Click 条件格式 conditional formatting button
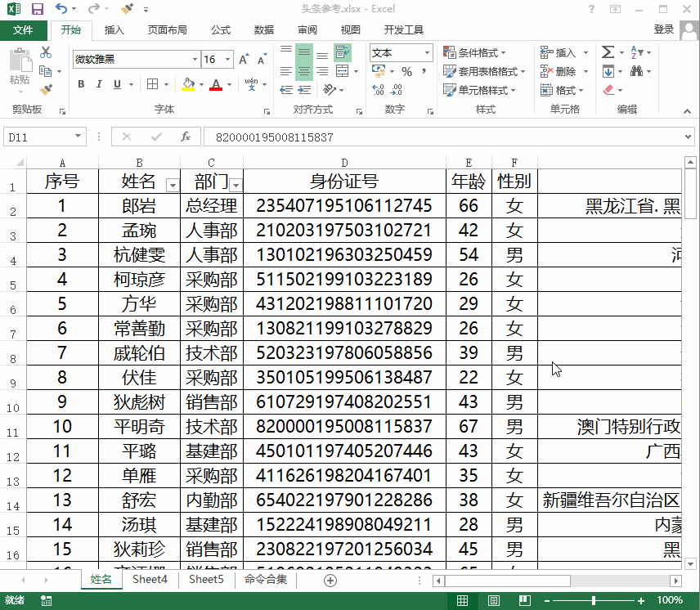 [475, 53]
